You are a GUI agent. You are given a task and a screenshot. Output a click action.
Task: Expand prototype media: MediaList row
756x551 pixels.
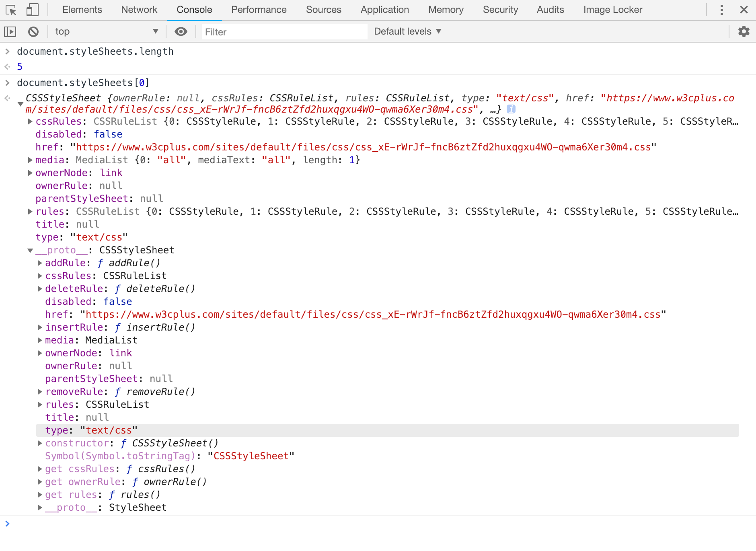pyautogui.click(x=40, y=340)
